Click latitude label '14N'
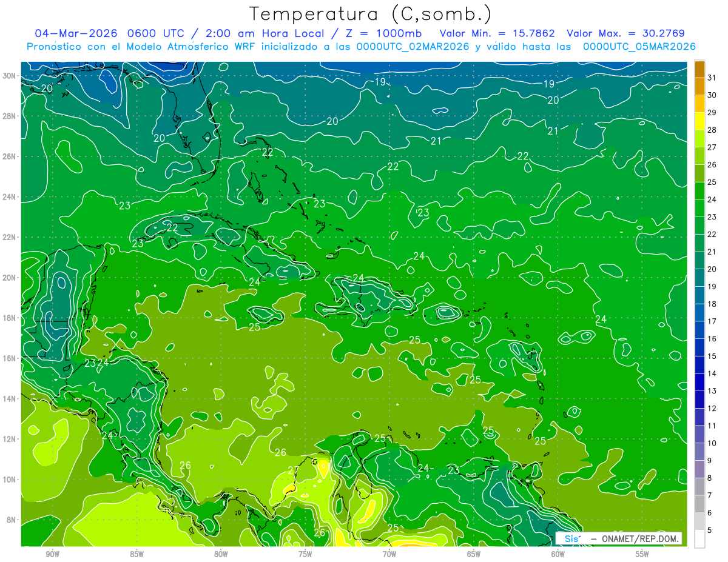This screenshot has height=562, width=728. click(9, 398)
